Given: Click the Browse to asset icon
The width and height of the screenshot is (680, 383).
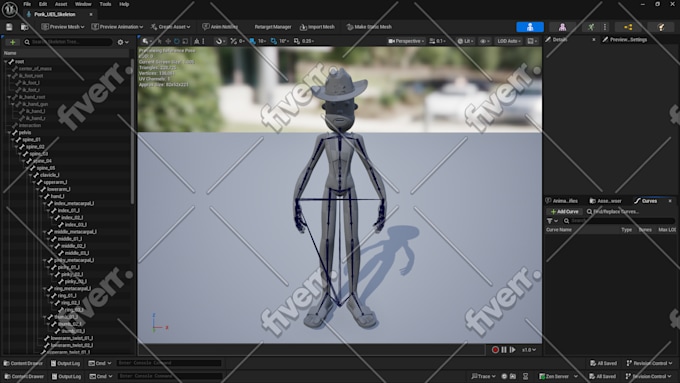Looking at the screenshot, I should pyautogui.click(x=25, y=27).
